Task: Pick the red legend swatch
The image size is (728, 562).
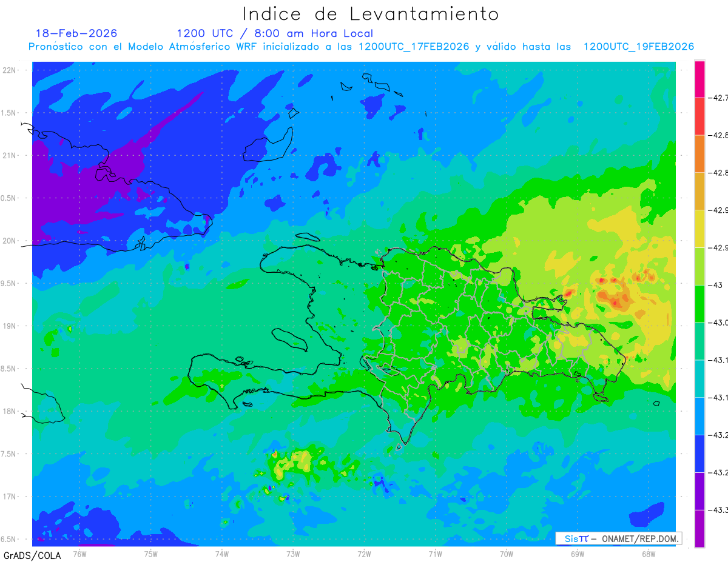Action: pyautogui.click(x=699, y=116)
